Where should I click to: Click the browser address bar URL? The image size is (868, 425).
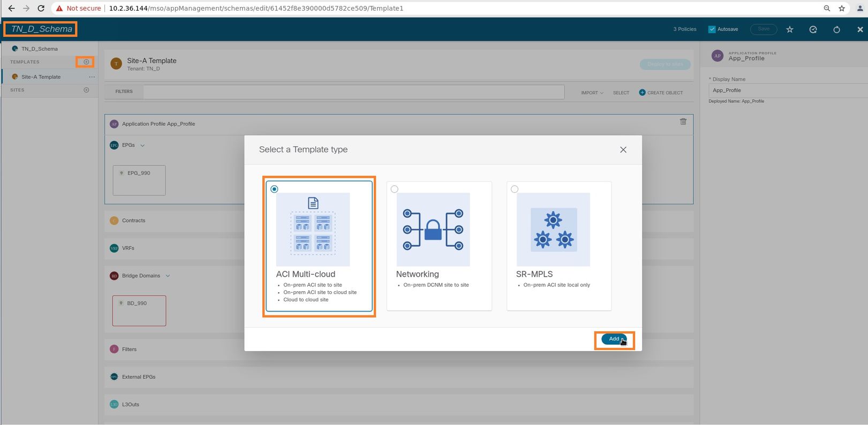(256, 9)
